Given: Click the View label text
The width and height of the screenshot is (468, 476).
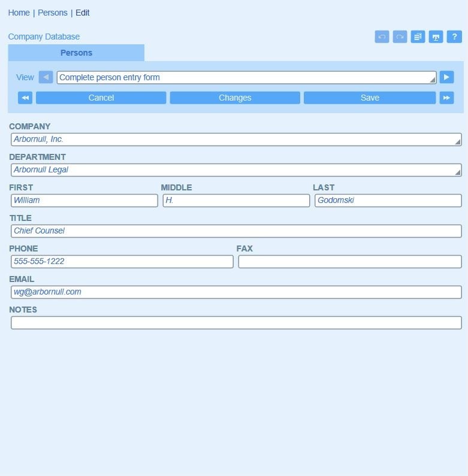Looking at the screenshot, I should click(25, 77).
